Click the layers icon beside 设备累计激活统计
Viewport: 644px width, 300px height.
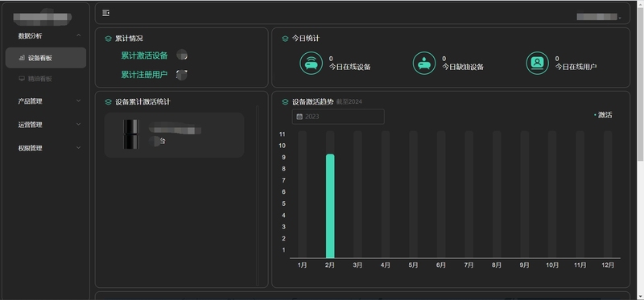[x=108, y=102]
